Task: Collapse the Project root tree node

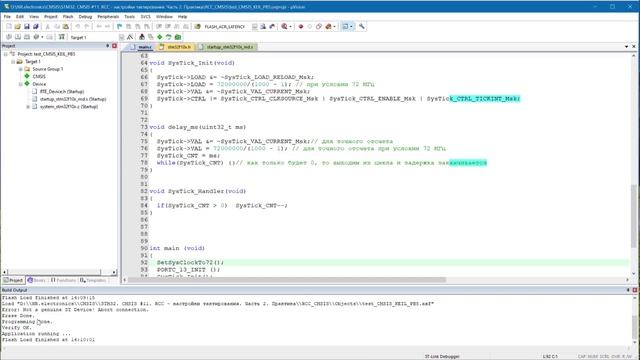Action: click(5, 54)
